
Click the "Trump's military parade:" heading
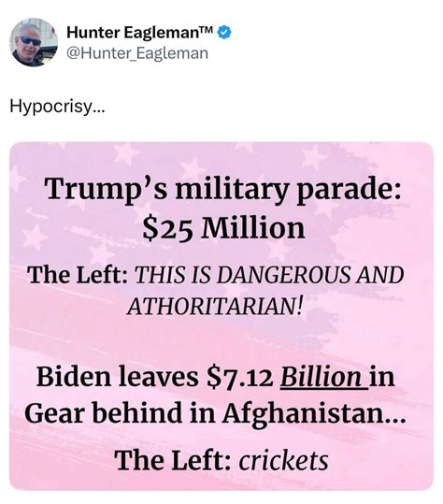coord(223,190)
